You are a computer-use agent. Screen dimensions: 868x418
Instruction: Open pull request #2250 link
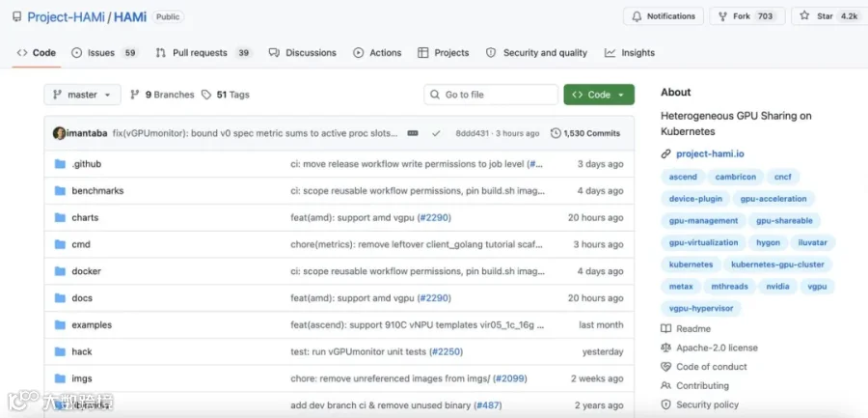coord(446,352)
